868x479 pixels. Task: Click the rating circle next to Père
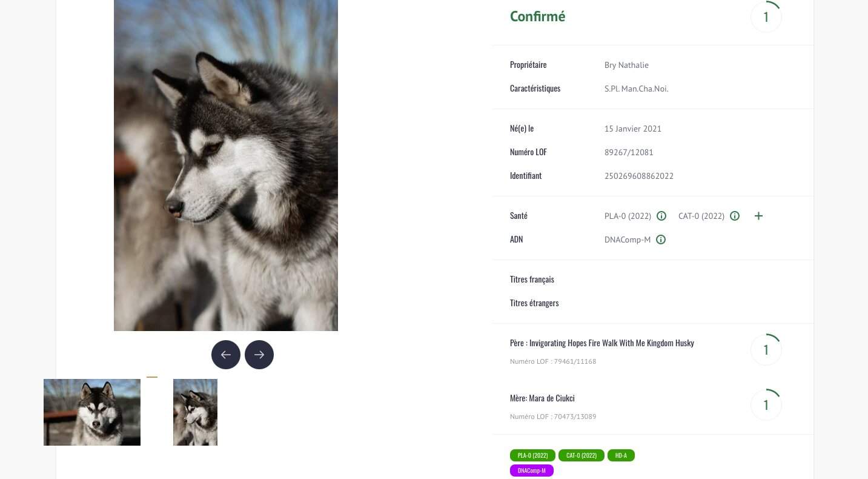coord(766,350)
